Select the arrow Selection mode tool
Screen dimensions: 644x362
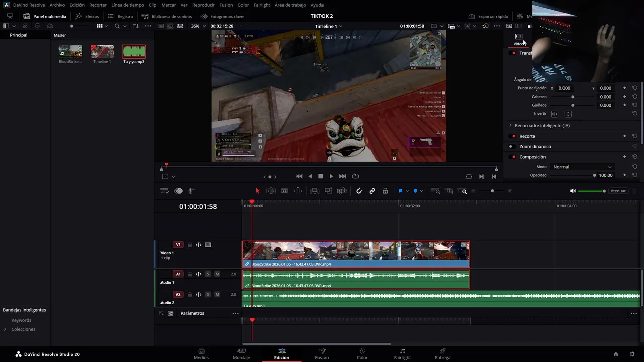pyautogui.click(x=257, y=191)
